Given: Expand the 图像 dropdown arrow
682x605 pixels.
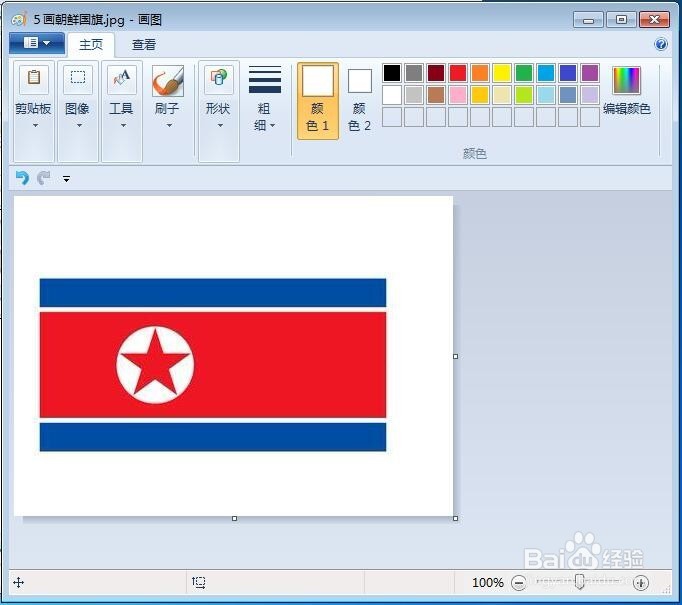Looking at the screenshot, I should pyautogui.click(x=79, y=126).
